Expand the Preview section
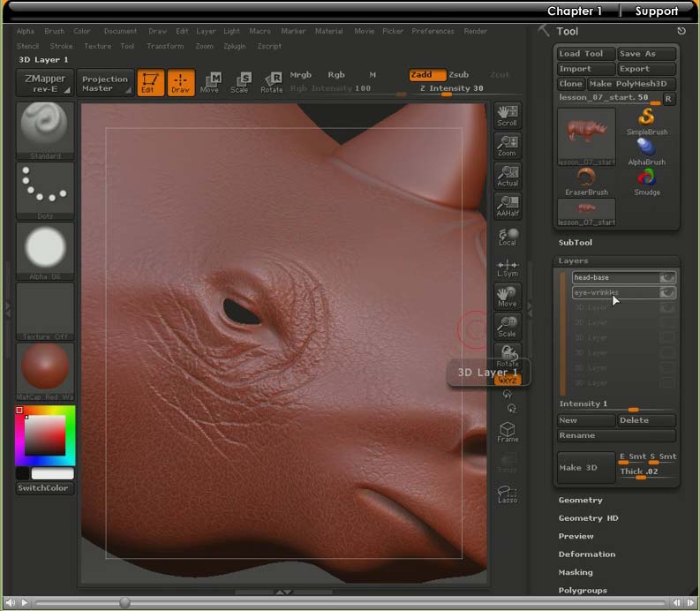700x611 pixels. click(576, 536)
